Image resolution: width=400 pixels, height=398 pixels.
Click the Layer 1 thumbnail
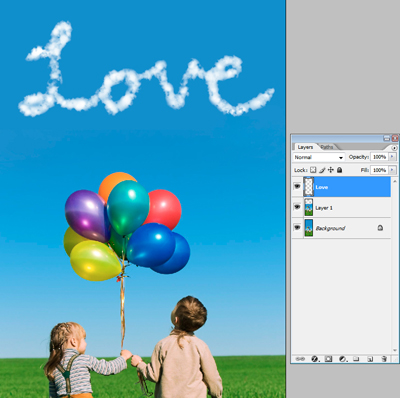[309, 207]
